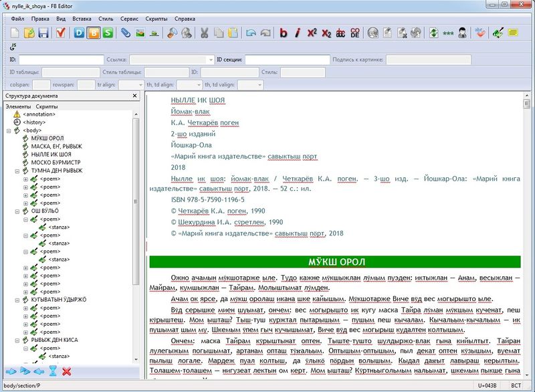Screen dimensions: 535x392
Task: Collapse the ТУМНА ДЕН РЫВЫЖ section node
Action: pyautogui.click(x=17, y=171)
